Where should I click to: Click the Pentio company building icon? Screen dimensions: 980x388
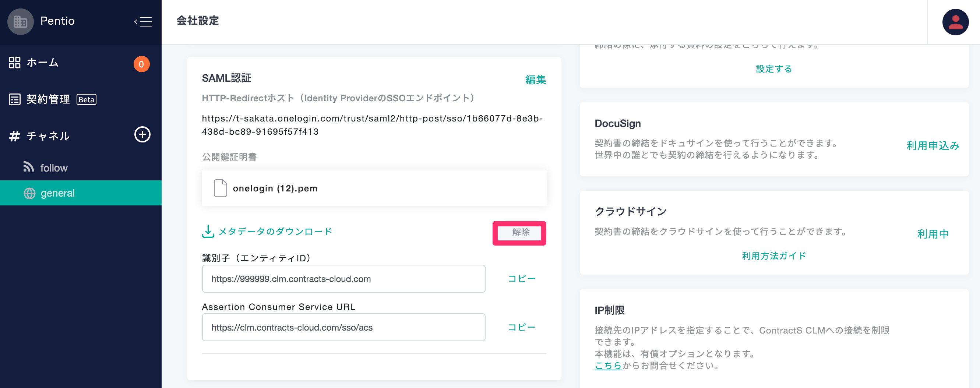tap(20, 22)
